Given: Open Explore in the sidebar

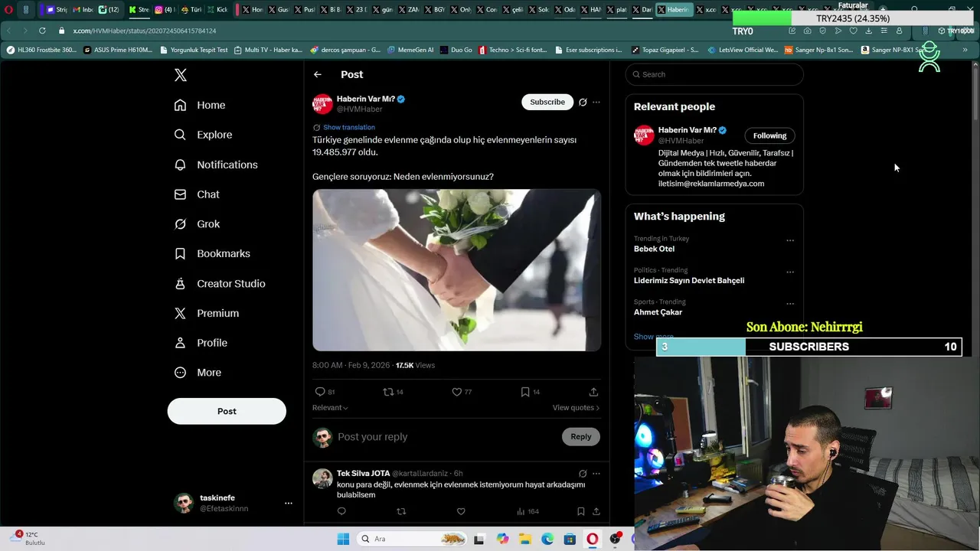Looking at the screenshot, I should [x=203, y=135].
